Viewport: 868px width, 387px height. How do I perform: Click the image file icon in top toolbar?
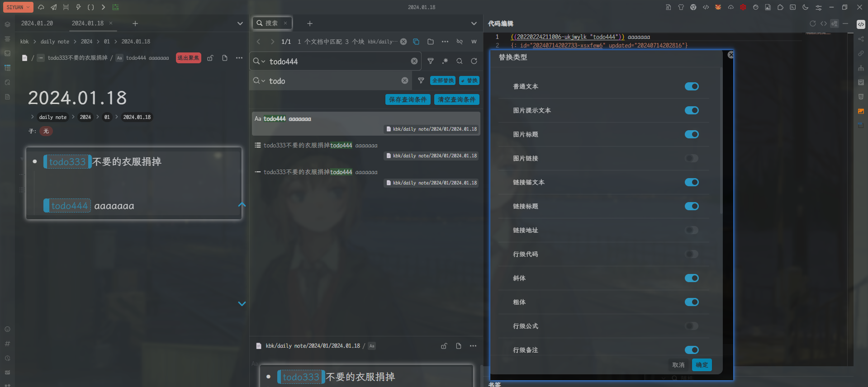click(x=768, y=7)
